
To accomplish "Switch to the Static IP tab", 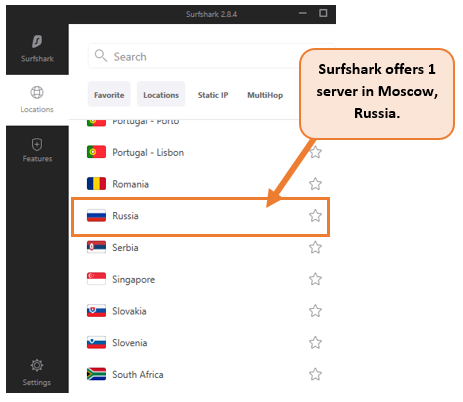I will pyautogui.click(x=213, y=95).
